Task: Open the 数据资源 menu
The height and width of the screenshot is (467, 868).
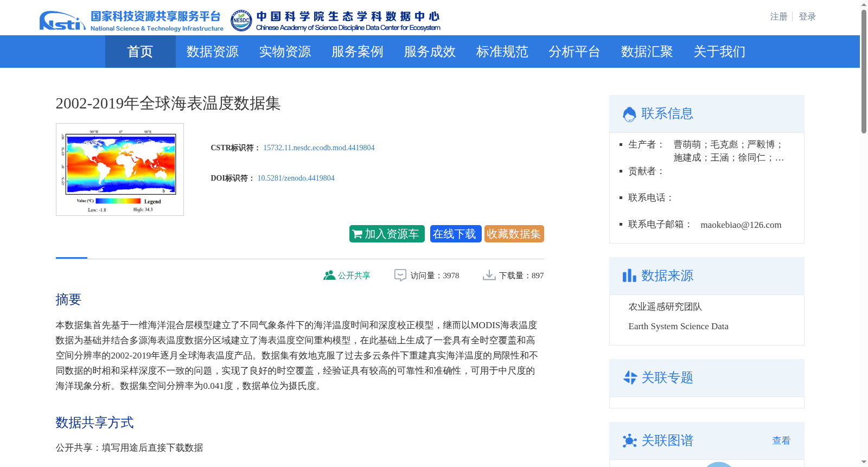Action: click(x=213, y=52)
